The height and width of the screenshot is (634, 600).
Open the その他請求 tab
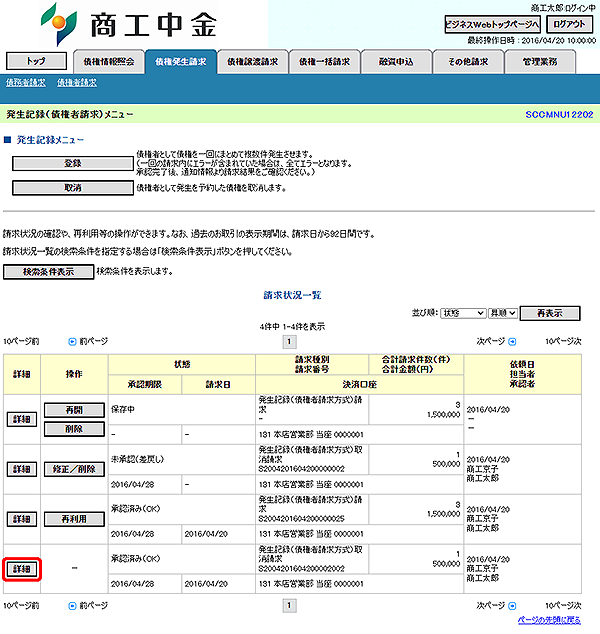point(468,62)
